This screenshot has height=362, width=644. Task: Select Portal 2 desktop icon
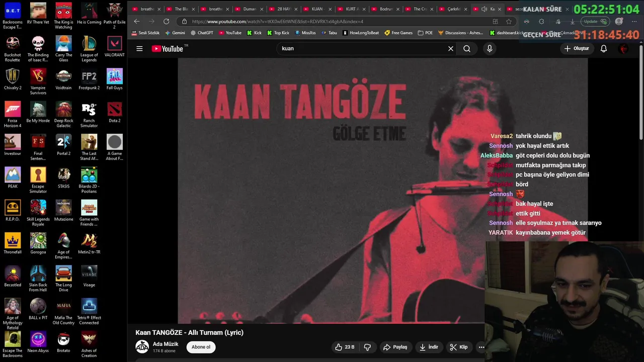click(63, 145)
